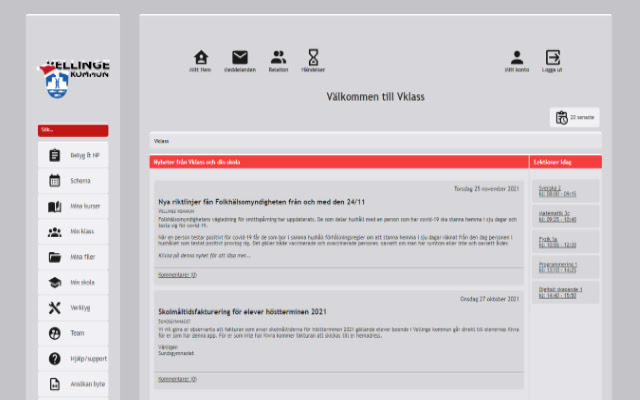Open Kommentarer under the Folkhälsomyndigheten news

(x=177, y=275)
